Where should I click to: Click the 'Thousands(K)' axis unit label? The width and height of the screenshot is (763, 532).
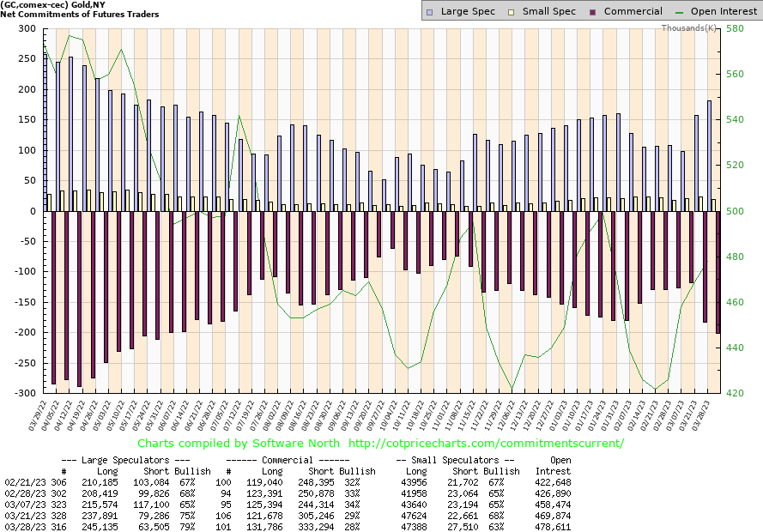click(689, 28)
